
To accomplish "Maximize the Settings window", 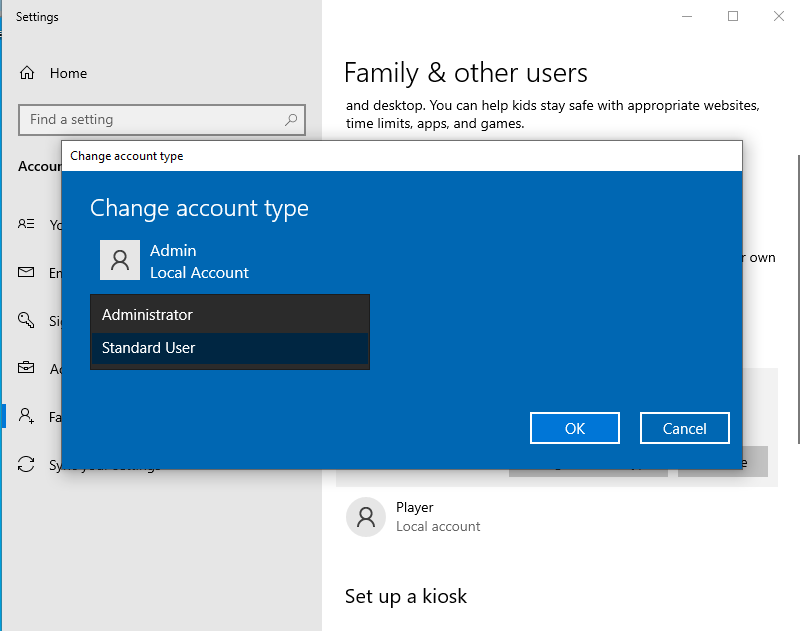I will (x=733, y=16).
